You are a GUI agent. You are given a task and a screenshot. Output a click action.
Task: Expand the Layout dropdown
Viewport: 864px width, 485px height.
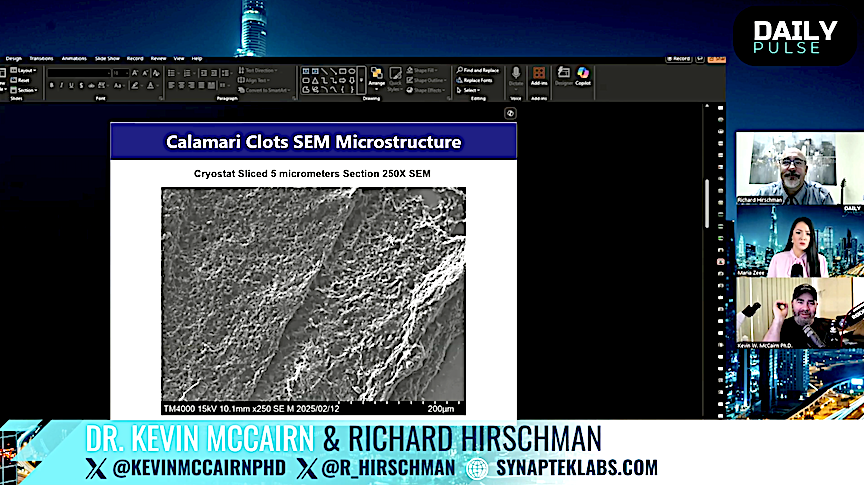click(26, 71)
